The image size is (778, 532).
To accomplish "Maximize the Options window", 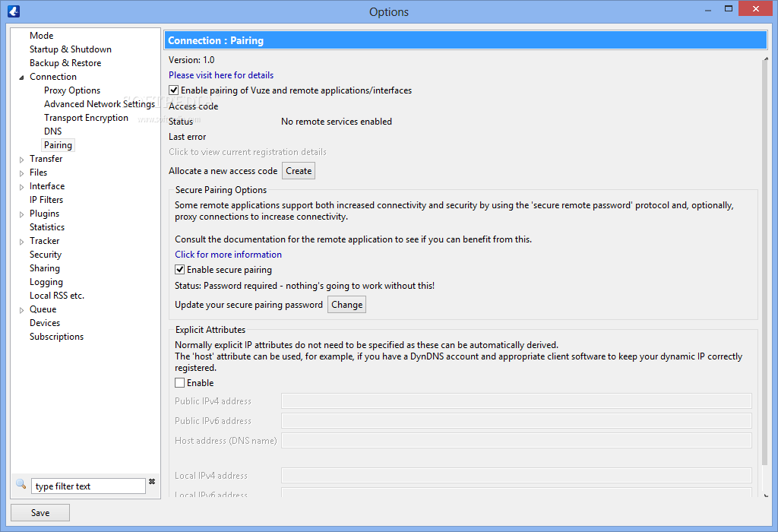I will pyautogui.click(x=729, y=8).
